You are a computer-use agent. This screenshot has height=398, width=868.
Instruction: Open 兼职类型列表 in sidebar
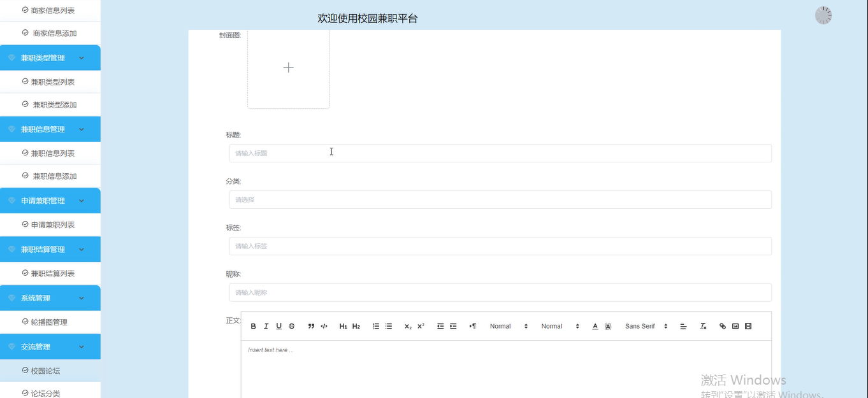click(50, 82)
